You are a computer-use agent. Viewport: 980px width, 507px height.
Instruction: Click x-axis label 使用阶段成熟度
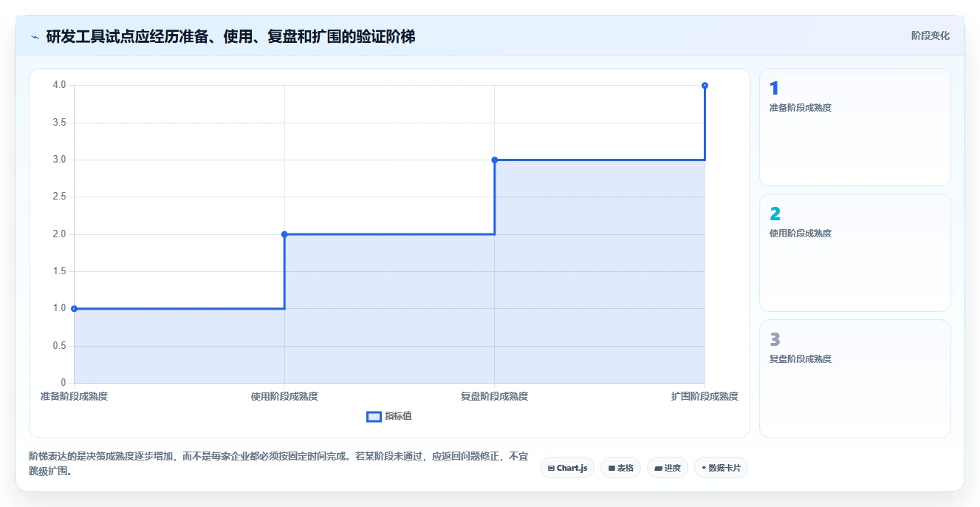(x=284, y=397)
